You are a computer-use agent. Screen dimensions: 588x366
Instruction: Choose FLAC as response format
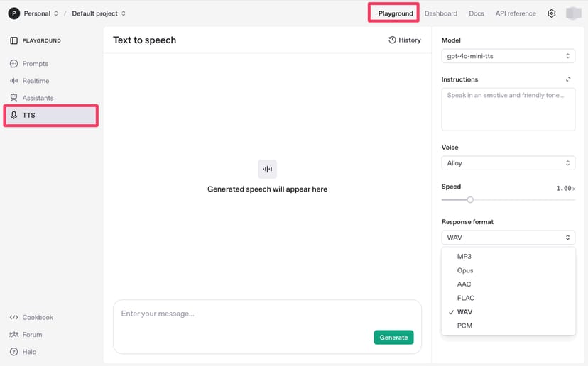pyautogui.click(x=466, y=298)
